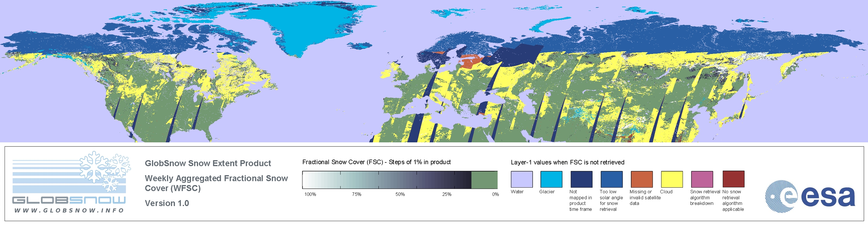
Task: Click the 'Glacier' legend label
Action: pos(547,192)
